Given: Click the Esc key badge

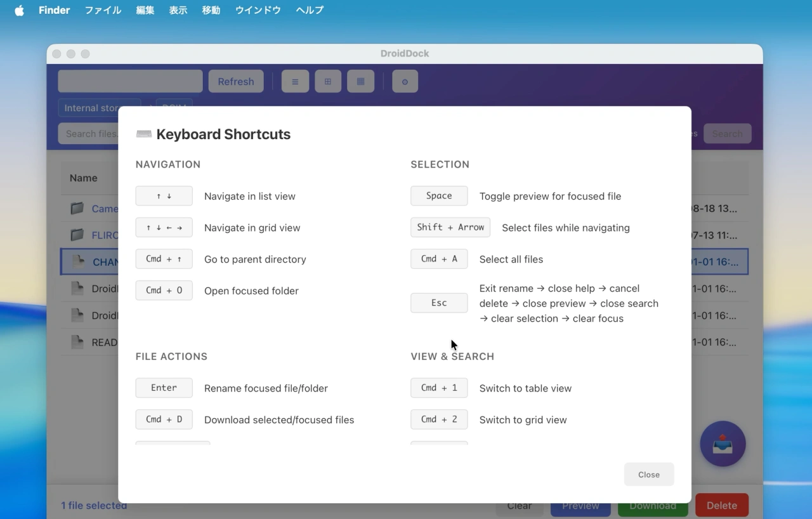Looking at the screenshot, I should [439, 303].
